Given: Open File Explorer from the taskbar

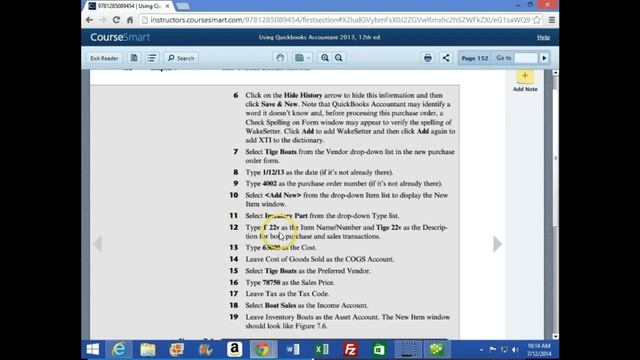Looking at the screenshot, I should pyautogui.click(x=148, y=349).
